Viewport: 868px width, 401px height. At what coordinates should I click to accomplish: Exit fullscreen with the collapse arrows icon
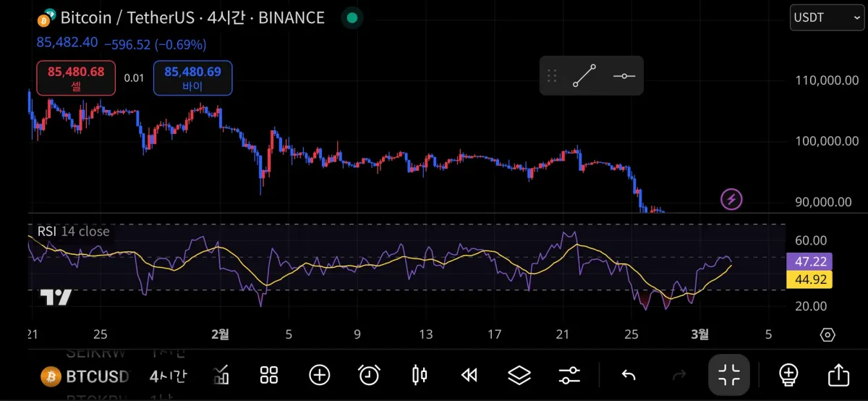[x=729, y=374]
